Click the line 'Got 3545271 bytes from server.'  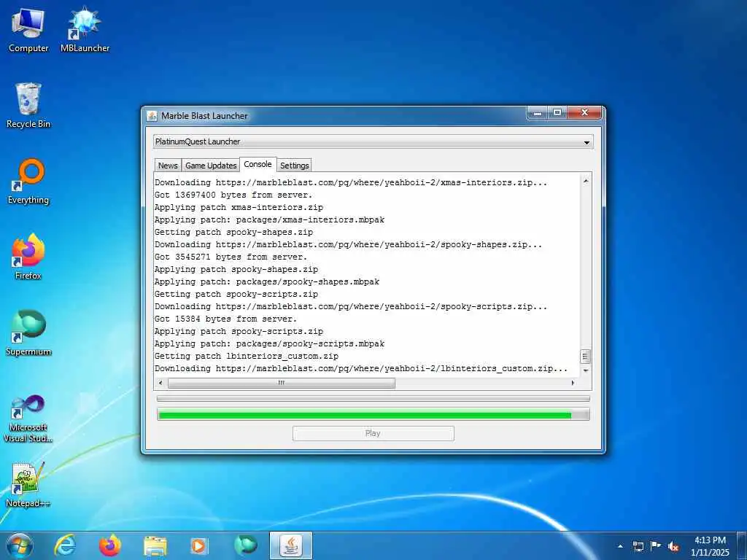coord(231,257)
